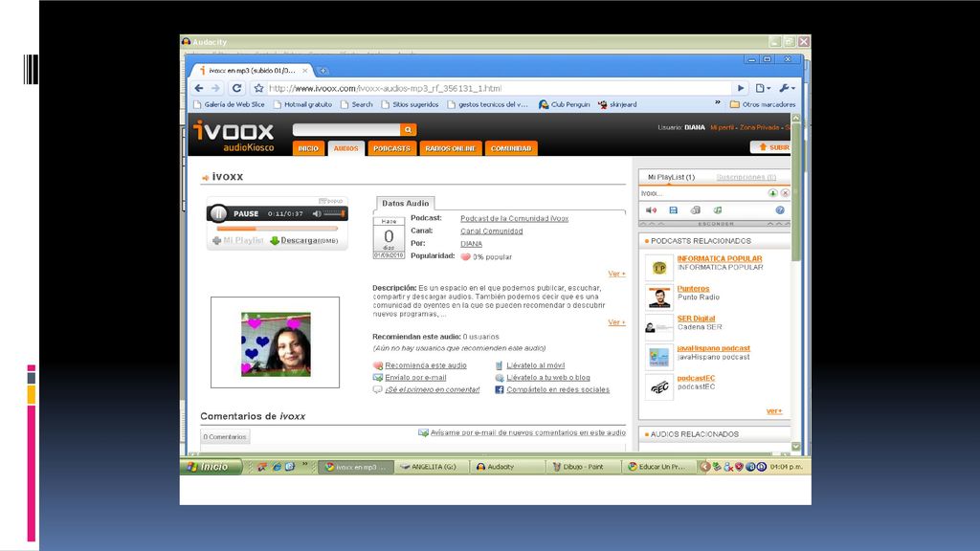Open a new browser tab
Screen dimensions: 980x551
[x=323, y=71]
